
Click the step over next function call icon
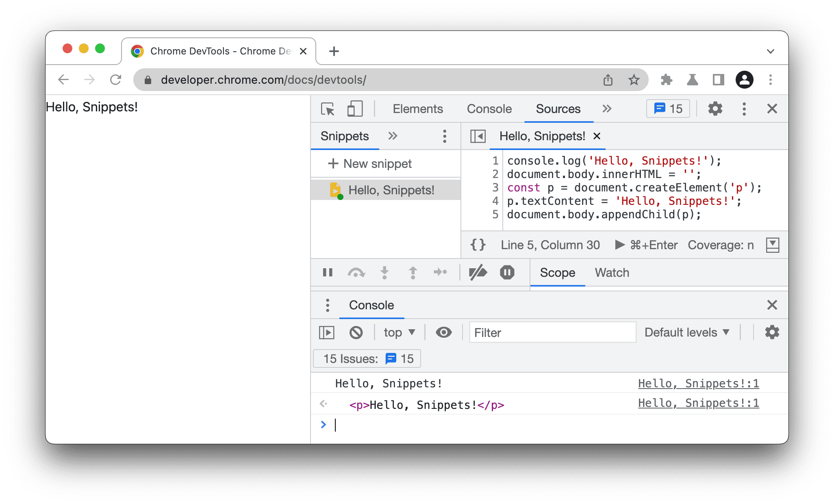pos(355,274)
